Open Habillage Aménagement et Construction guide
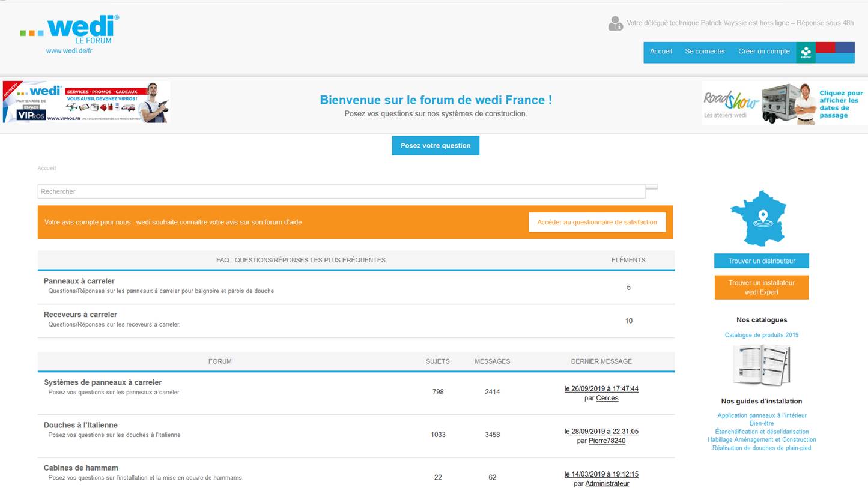The image size is (868, 488). [762, 439]
